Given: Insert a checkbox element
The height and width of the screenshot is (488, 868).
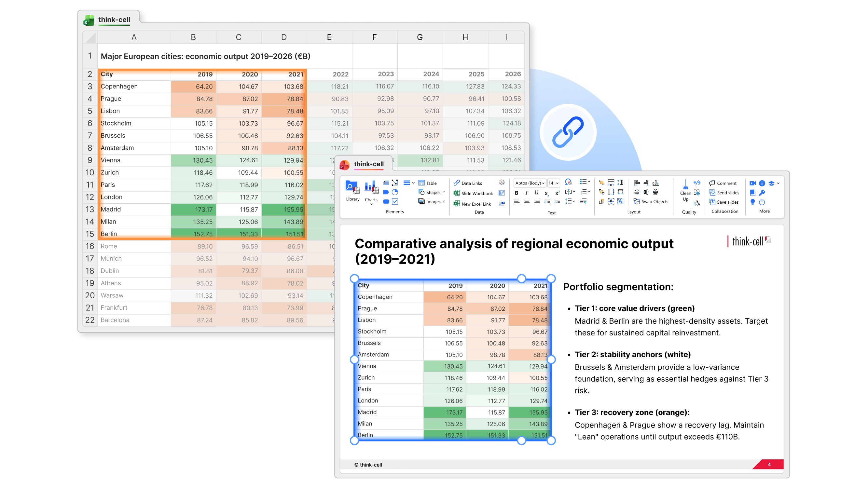Looking at the screenshot, I should pyautogui.click(x=395, y=202).
